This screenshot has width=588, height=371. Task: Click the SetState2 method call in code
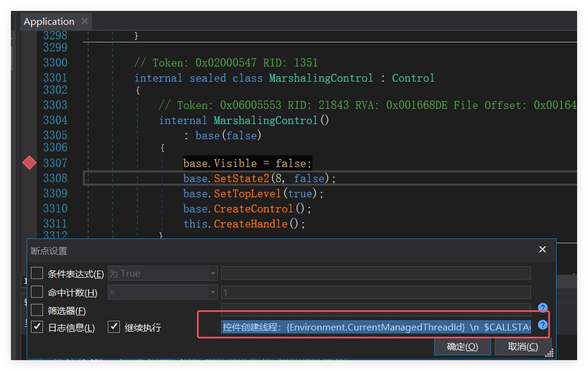pyautogui.click(x=241, y=179)
